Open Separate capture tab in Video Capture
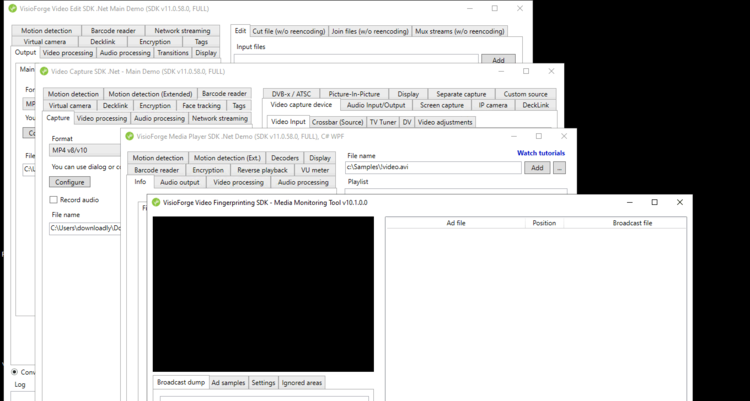The image size is (750, 401). click(461, 94)
